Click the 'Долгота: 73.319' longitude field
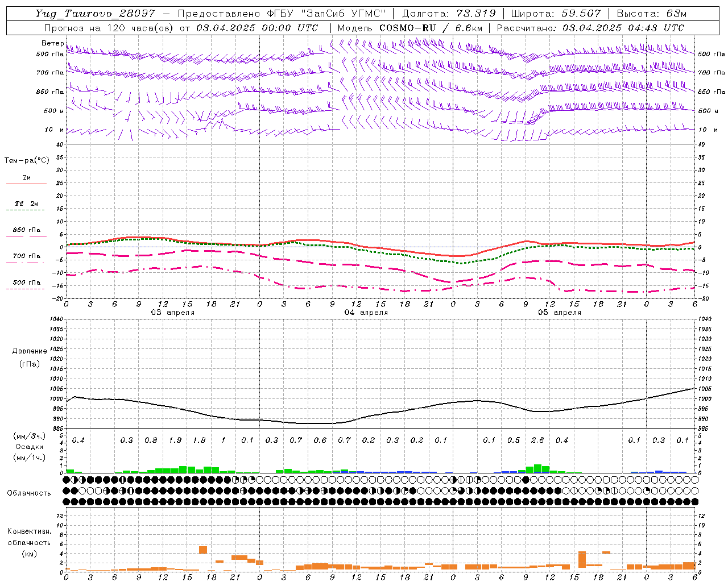Screen dimensions: 728x582 (449, 14)
